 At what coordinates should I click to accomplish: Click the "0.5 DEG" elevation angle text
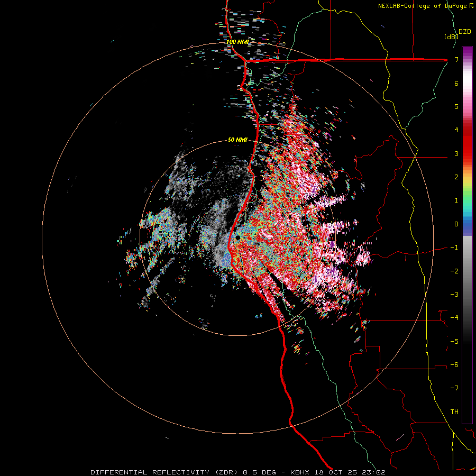[259, 472]
